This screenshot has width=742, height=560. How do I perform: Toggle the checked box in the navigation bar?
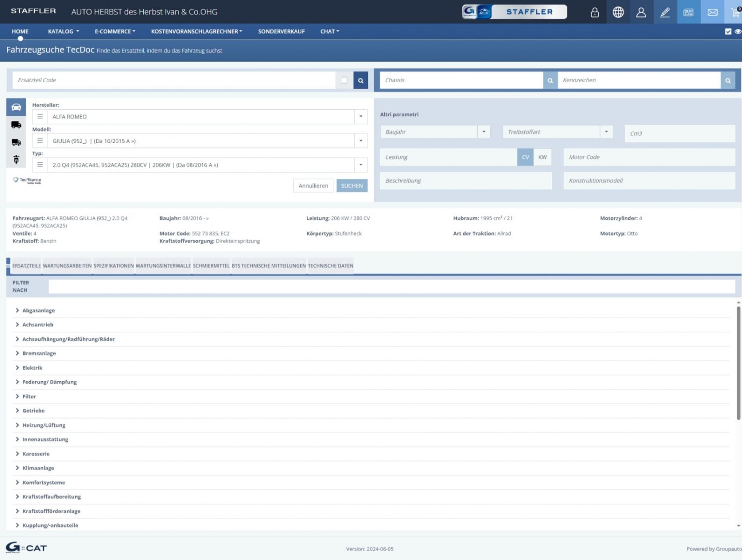point(728,31)
